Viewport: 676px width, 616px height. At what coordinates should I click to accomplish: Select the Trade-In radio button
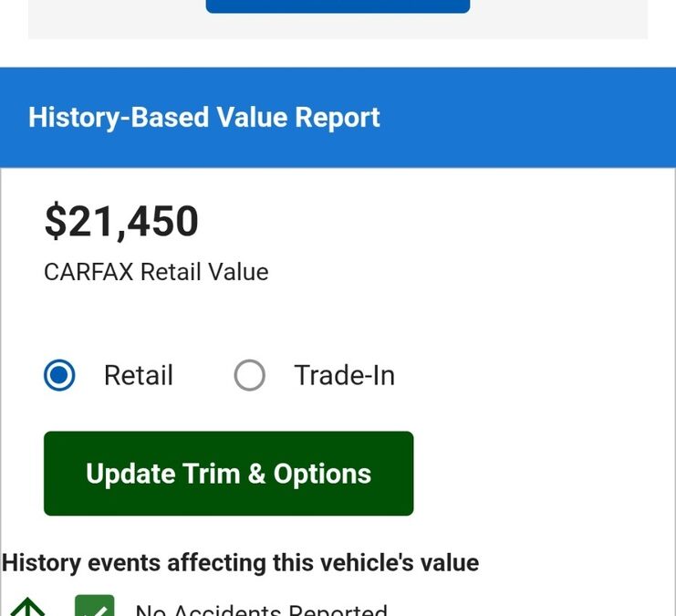coord(250,375)
